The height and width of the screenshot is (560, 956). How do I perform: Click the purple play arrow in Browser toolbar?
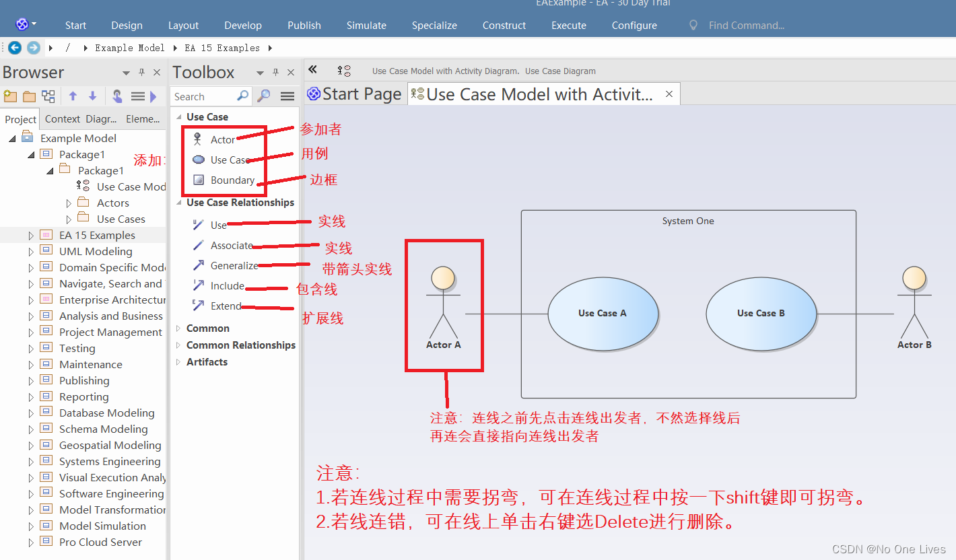pyautogui.click(x=153, y=96)
